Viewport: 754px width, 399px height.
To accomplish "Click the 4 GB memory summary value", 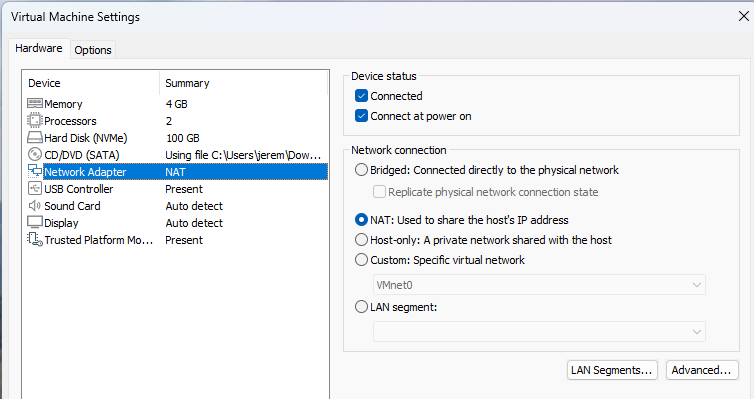I will coord(176,104).
